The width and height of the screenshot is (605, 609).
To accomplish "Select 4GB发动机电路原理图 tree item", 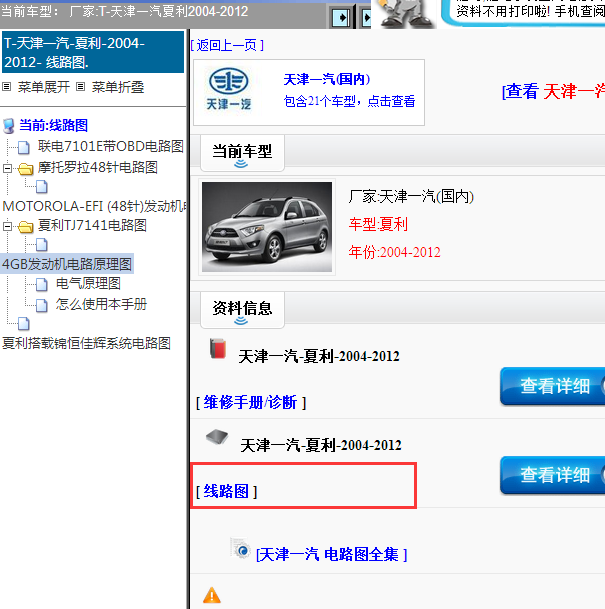I will (x=67, y=264).
